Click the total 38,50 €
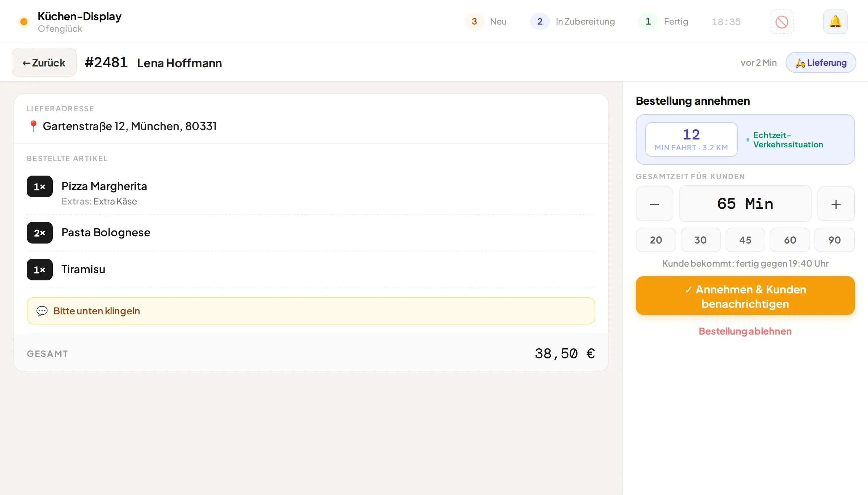 [565, 353]
